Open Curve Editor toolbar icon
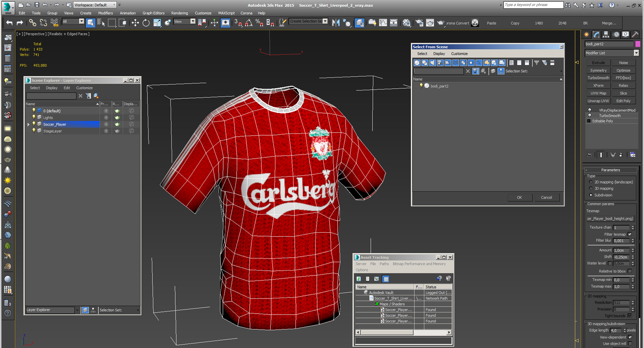This screenshot has height=348, width=644. click(383, 23)
